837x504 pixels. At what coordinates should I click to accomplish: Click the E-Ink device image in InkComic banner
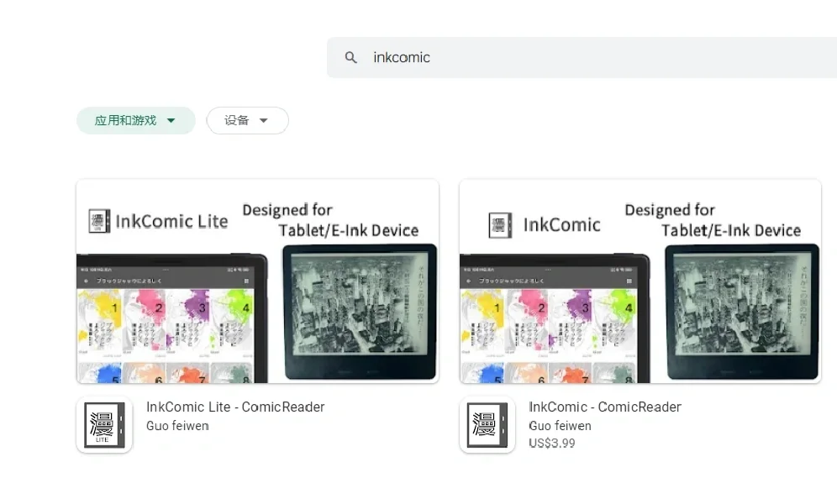pos(743,312)
